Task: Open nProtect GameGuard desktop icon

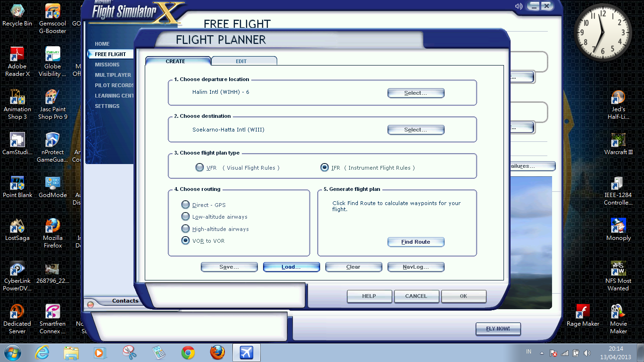Action: click(52, 148)
